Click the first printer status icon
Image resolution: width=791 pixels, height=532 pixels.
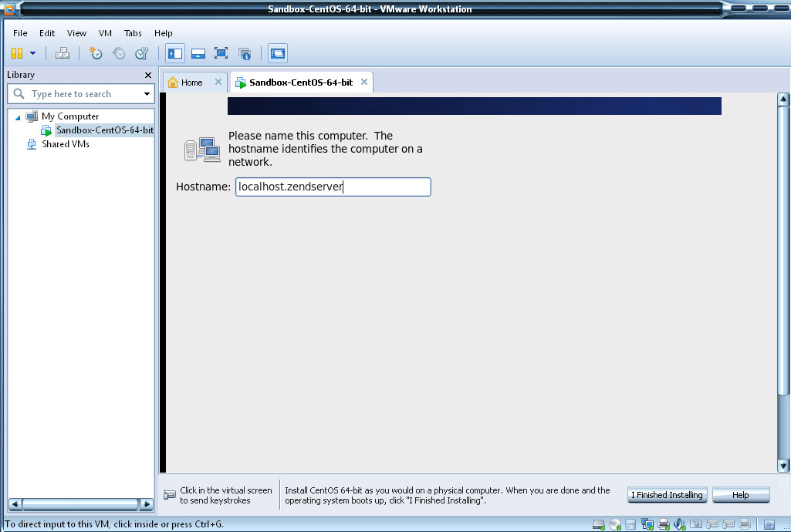point(664,524)
